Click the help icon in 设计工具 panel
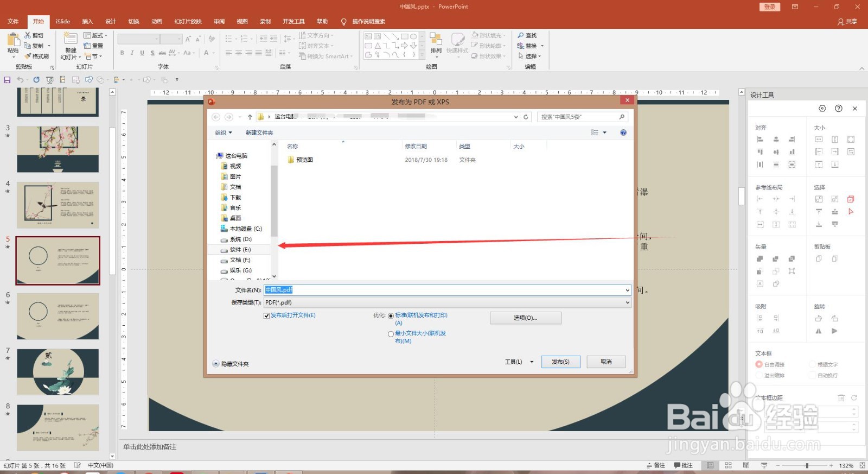Viewport: 868px width, 474px height. (839, 109)
